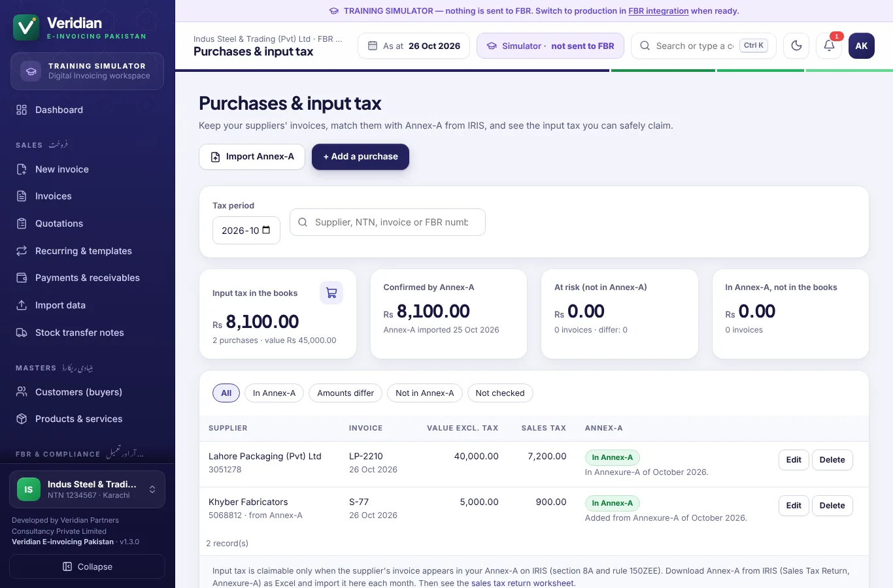Image resolution: width=893 pixels, height=588 pixels.
Task: Delete the Khyber Fabricators purchase
Action: pos(832,506)
